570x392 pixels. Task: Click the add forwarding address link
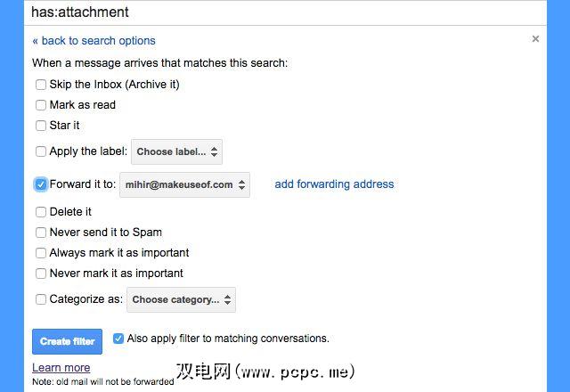click(334, 184)
